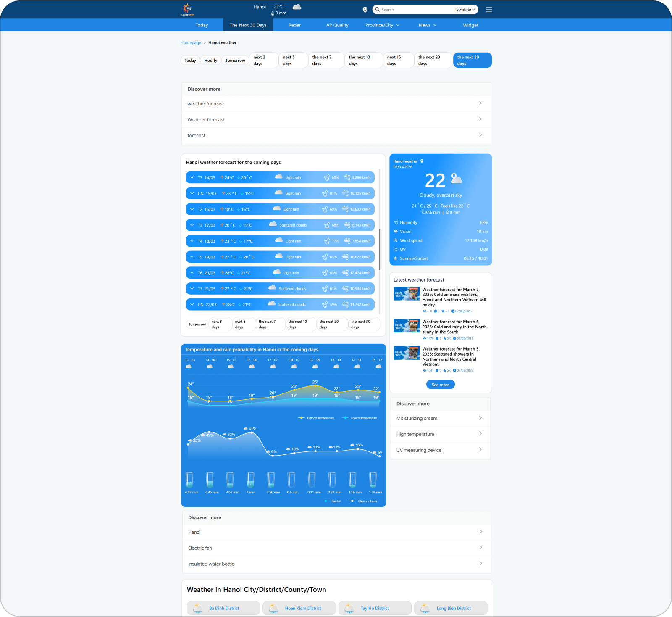Viewport: 672px width, 617px height.
Task: Expand the T7 14/03 forecast row
Action: [192, 177]
